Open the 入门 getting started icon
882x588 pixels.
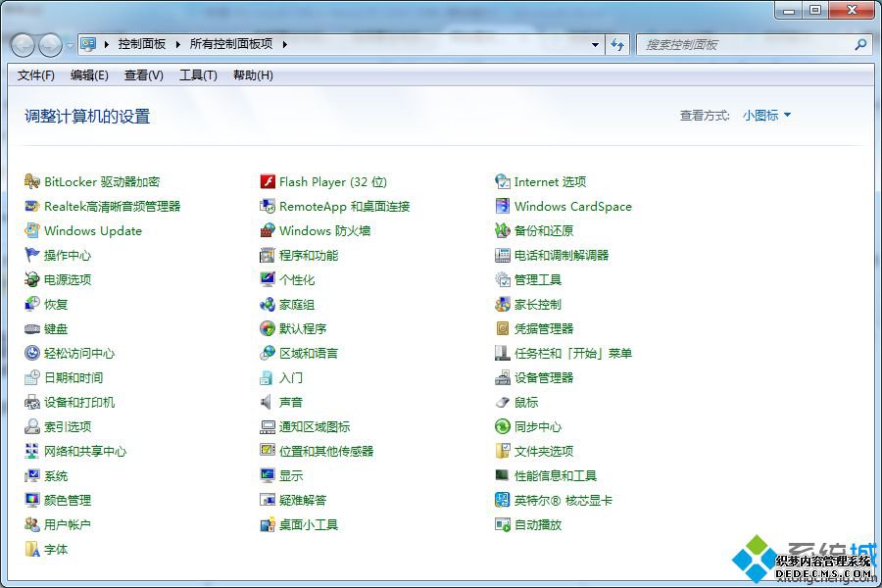[268, 377]
